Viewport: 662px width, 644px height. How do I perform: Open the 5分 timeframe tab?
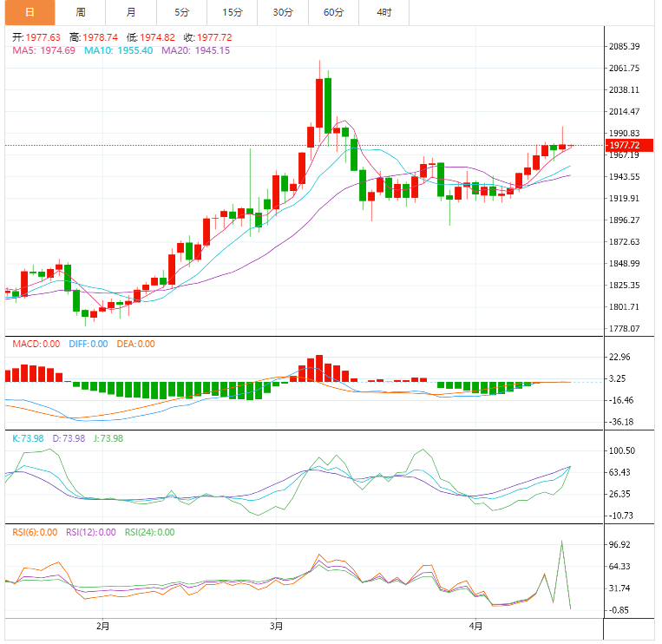coord(181,12)
